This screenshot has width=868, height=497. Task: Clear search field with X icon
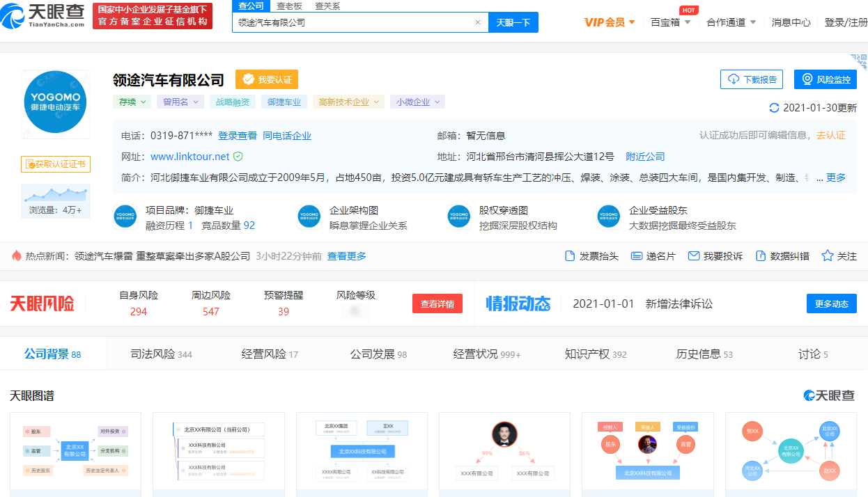click(x=478, y=22)
